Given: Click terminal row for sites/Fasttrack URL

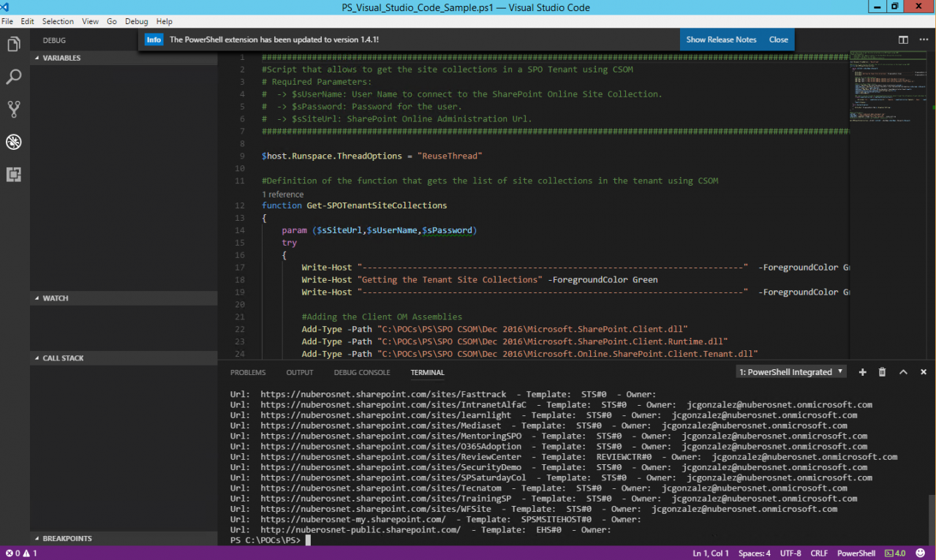Looking at the screenshot, I should pyautogui.click(x=443, y=394).
